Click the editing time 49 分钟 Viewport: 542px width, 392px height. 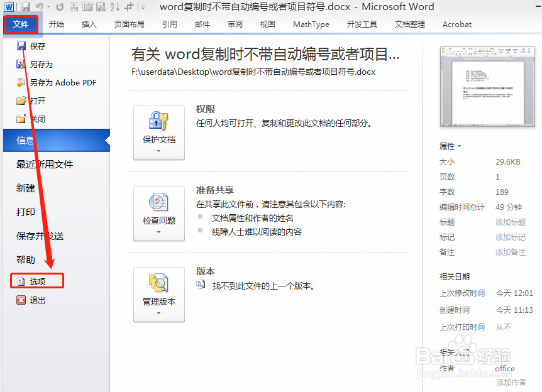point(509,207)
